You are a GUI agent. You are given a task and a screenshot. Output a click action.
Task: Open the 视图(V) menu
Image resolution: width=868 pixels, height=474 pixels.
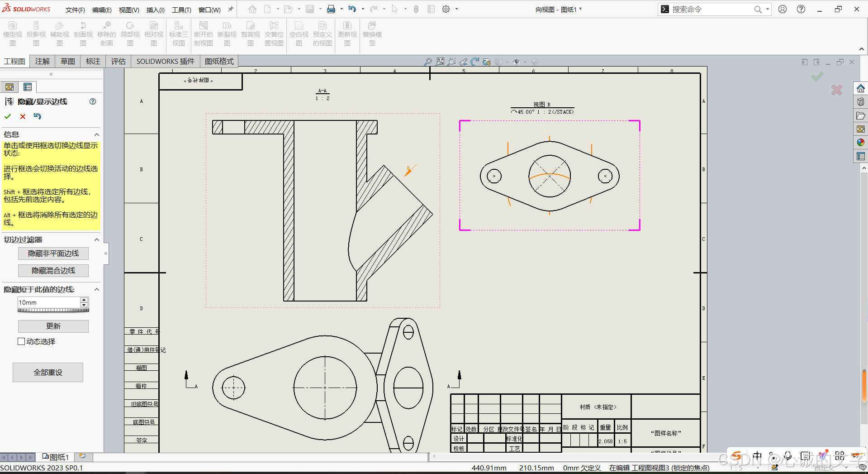point(129,10)
